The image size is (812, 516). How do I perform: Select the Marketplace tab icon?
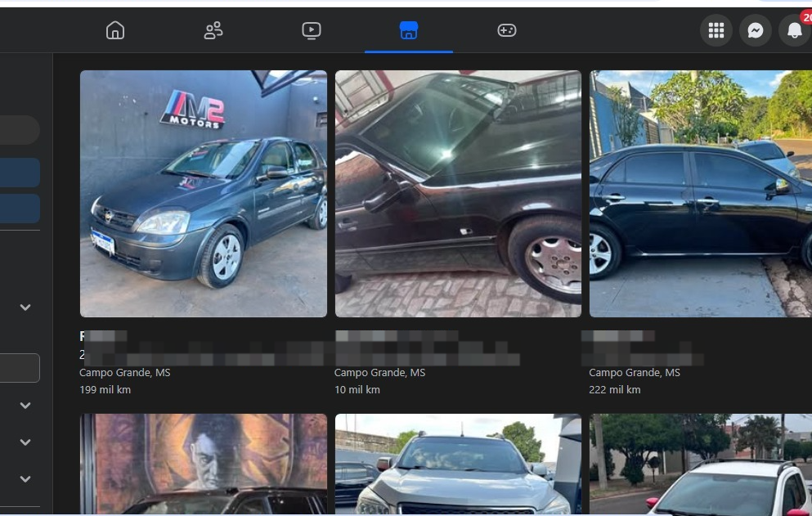tap(409, 30)
